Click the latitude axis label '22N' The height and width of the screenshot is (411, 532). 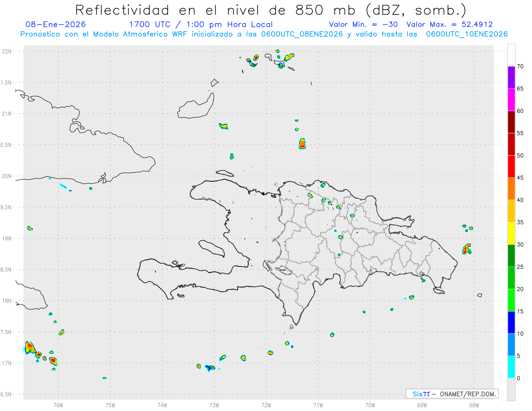[8, 51]
